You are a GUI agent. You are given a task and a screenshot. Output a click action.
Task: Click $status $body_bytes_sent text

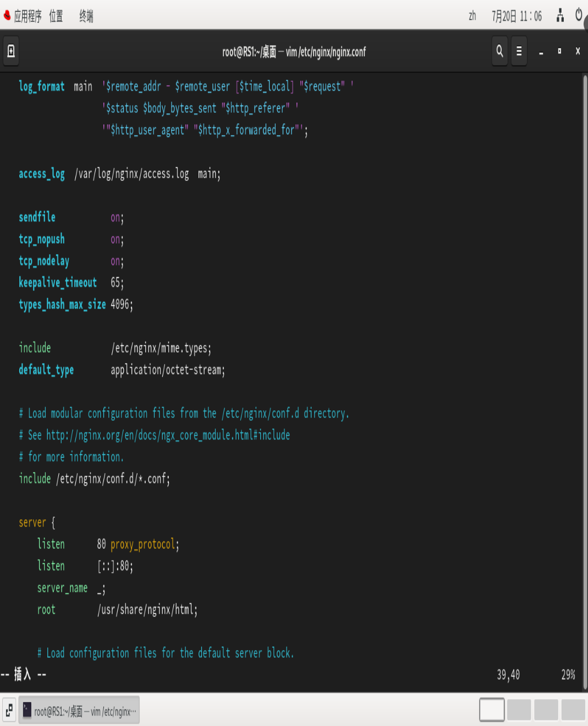(161, 108)
